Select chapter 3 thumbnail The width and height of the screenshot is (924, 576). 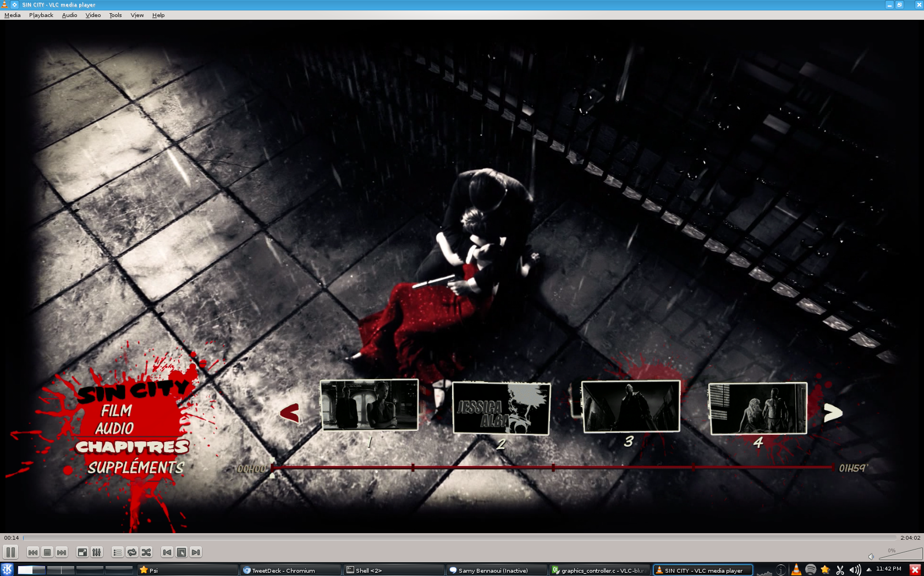click(x=631, y=407)
